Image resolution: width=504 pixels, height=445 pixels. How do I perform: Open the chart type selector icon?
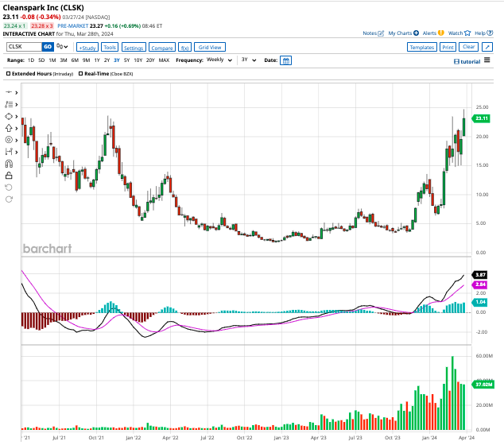click(x=62, y=47)
